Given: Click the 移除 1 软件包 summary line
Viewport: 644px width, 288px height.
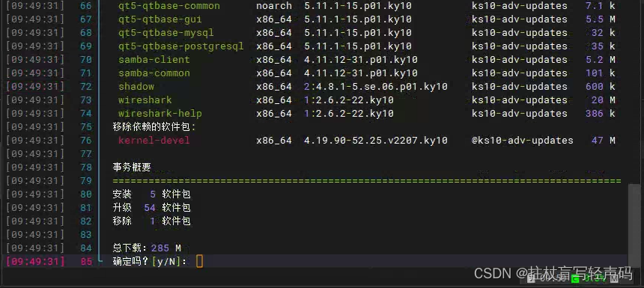Looking at the screenshot, I should click(x=151, y=221).
